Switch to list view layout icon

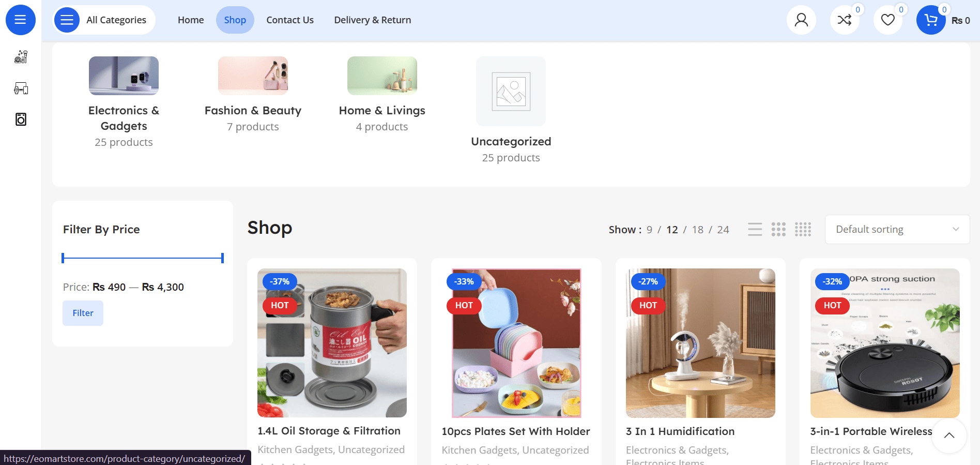755,229
